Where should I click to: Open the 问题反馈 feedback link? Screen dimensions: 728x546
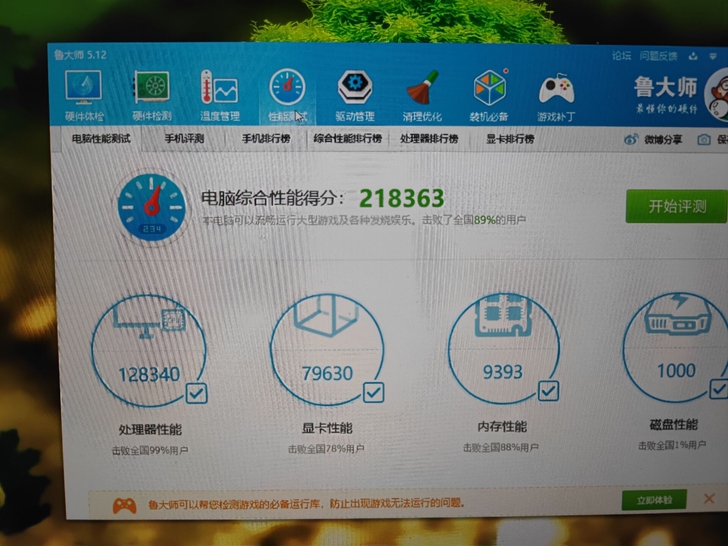pyautogui.click(x=658, y=56)
